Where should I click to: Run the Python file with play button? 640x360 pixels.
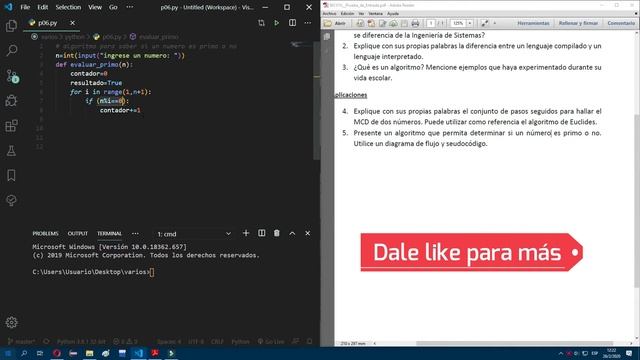(x=277, y=23)
